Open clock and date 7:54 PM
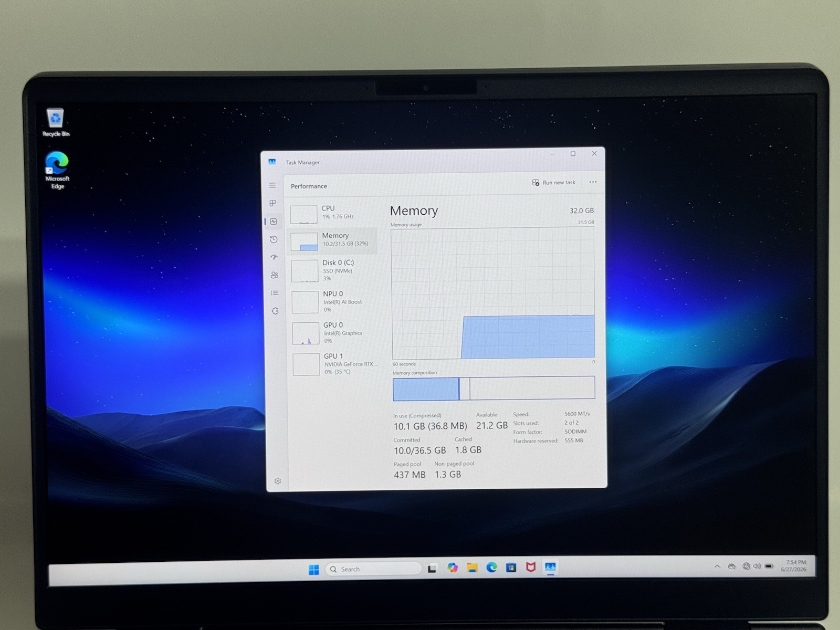This screenshot has height=630, width=840. click(x=794, y=566)
